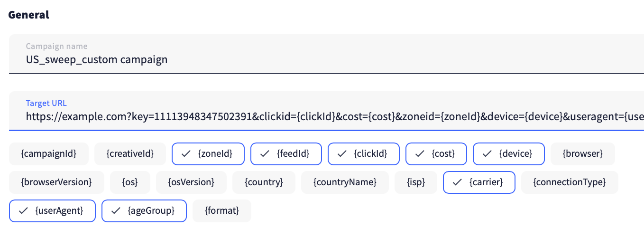Remove the {cost} macro from URL
The image size is (644, 228).
(436, 153)
